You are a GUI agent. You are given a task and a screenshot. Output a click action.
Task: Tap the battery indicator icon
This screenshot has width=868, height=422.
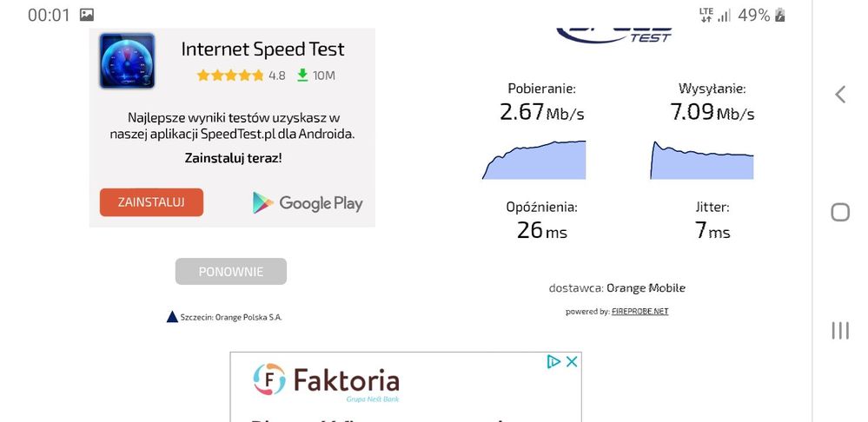(779, 15)
